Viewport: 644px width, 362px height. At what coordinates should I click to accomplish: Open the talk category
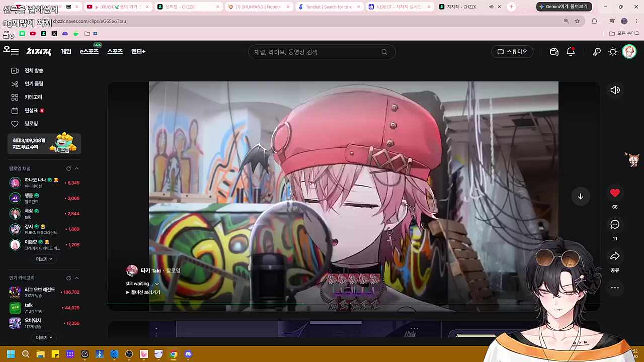[x=44, y=308]
